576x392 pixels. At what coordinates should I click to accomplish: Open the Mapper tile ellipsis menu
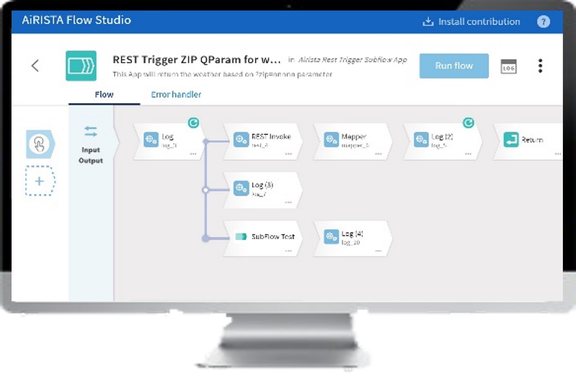378,154
